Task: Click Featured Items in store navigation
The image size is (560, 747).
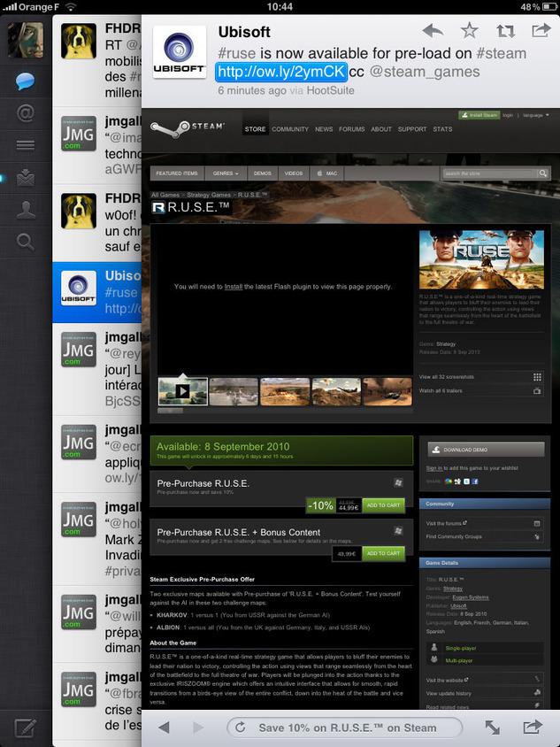Action: click(177, 173)
